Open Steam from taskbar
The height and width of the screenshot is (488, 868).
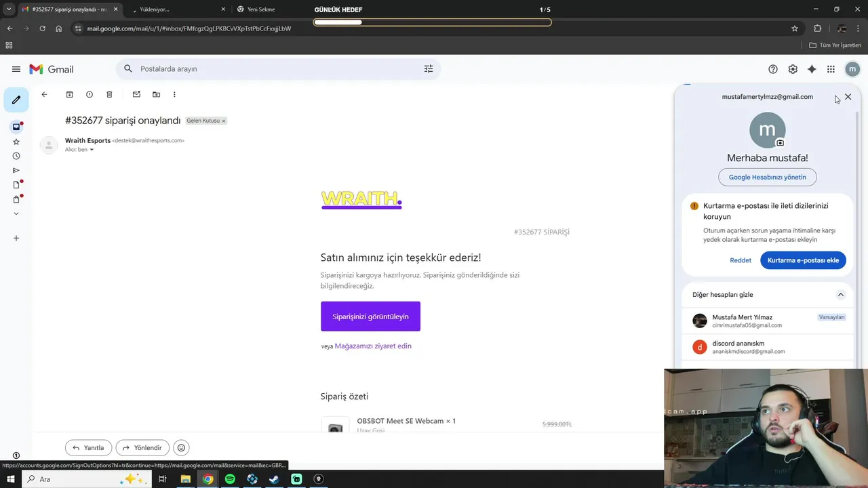click(274, 479)
